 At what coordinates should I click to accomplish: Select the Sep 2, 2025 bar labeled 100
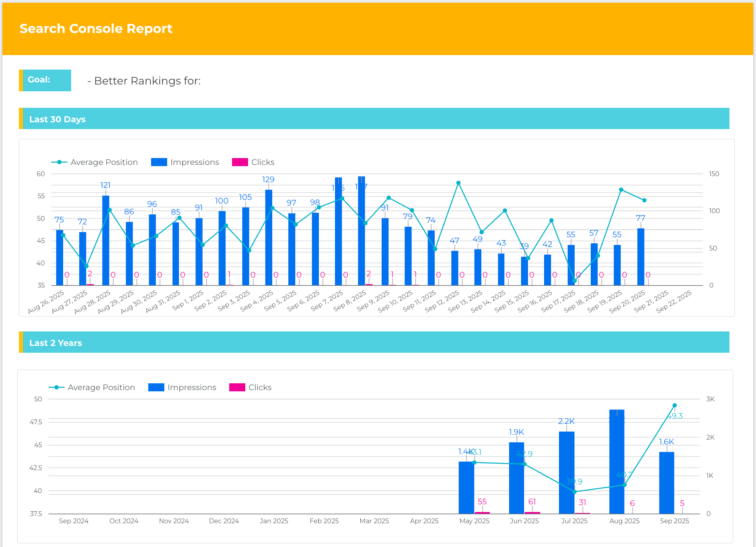tap(222, 249)
